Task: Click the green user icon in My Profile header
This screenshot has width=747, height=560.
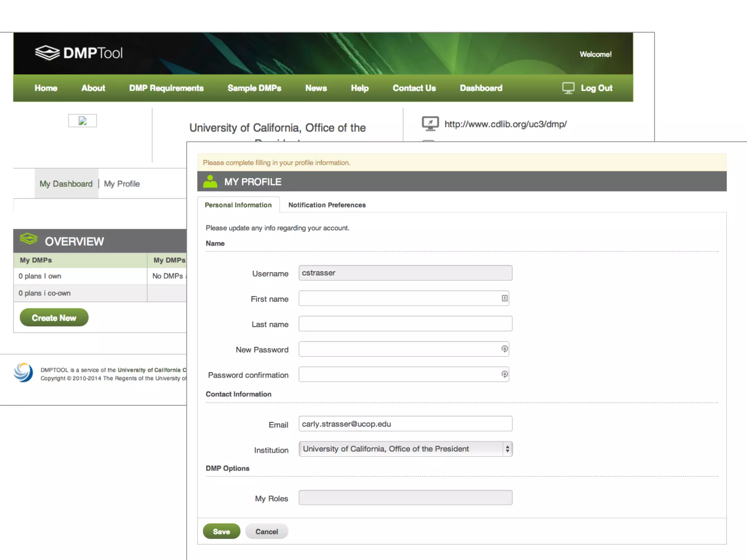Action: [x=210, y=182]
